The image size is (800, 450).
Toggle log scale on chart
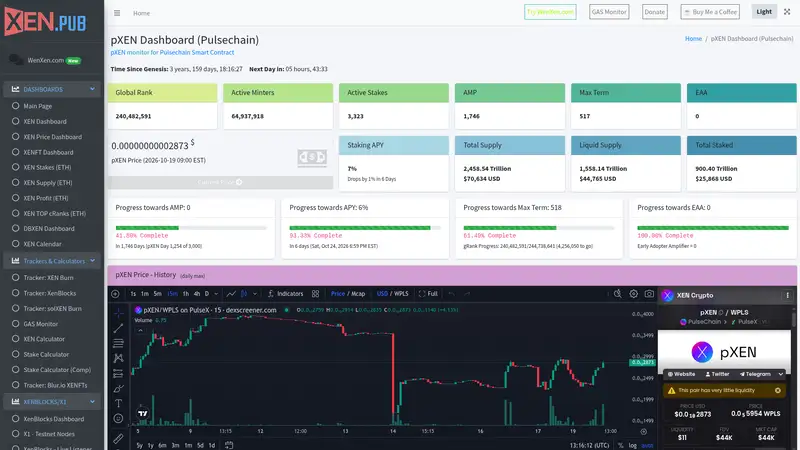click(632, 445)
